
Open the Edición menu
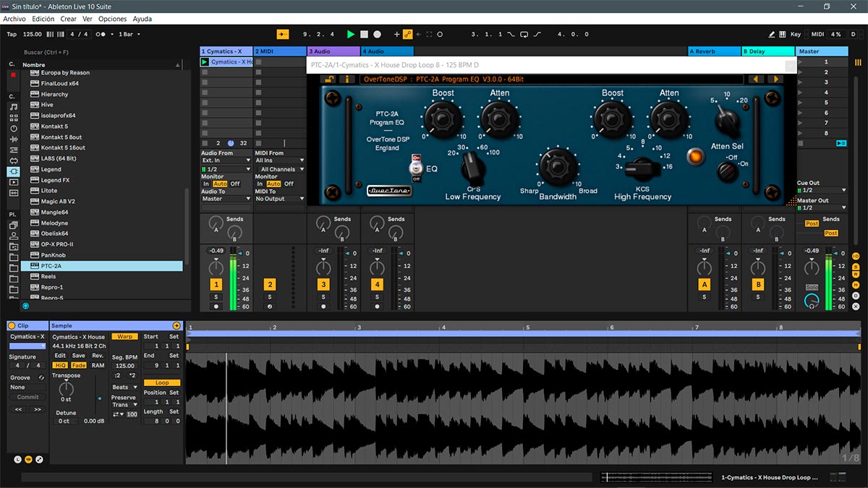point(43,19)
